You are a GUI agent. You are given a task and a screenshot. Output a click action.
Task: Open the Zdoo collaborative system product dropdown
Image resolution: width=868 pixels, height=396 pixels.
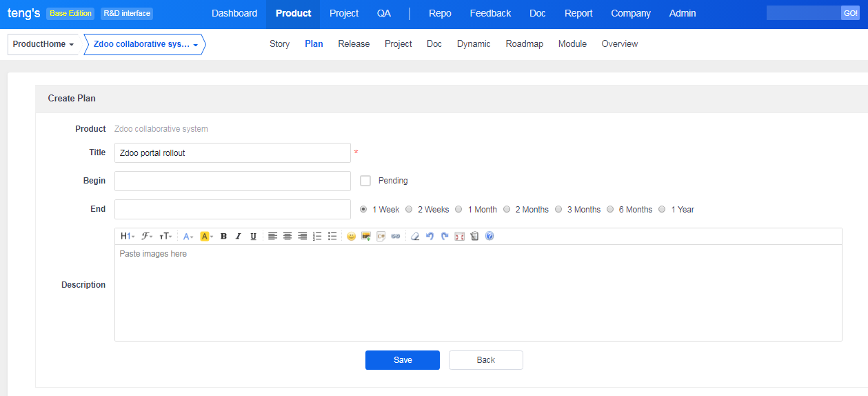[x=145, y=44]
